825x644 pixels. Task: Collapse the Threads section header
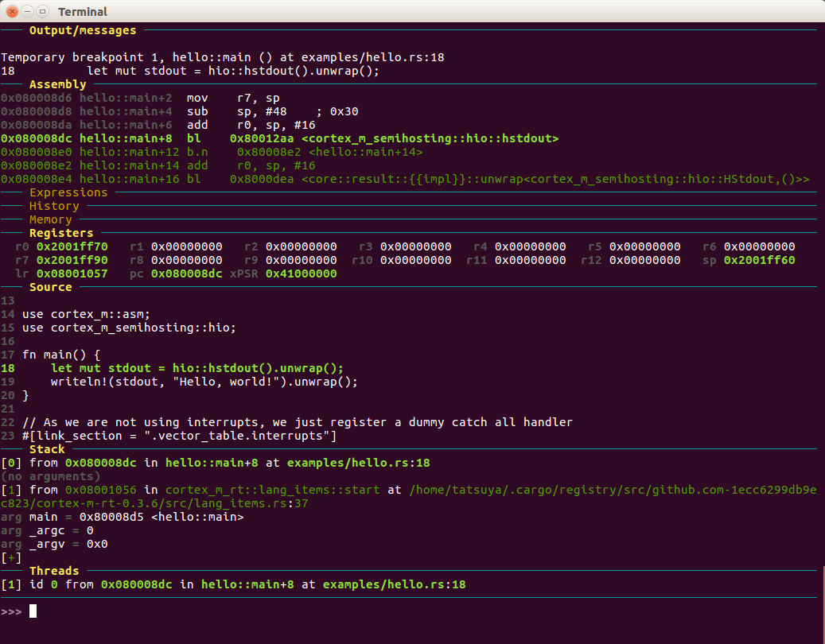[x=53, y=571]
